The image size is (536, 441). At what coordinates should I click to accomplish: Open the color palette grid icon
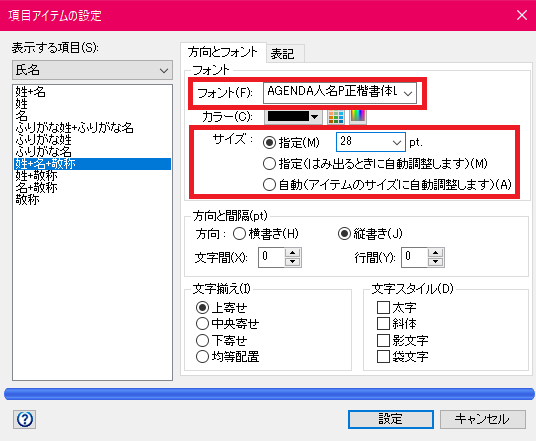pos(336,117)
